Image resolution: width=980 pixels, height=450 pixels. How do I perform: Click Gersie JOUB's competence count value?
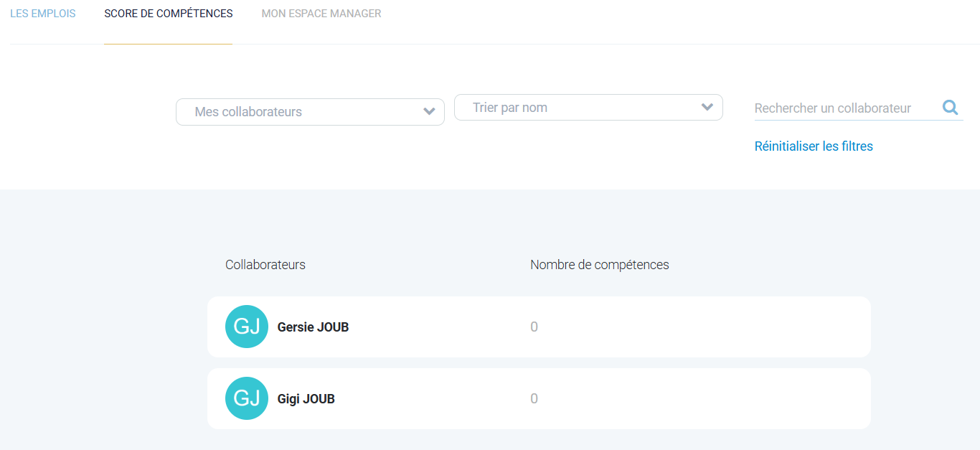coord(534,327)
